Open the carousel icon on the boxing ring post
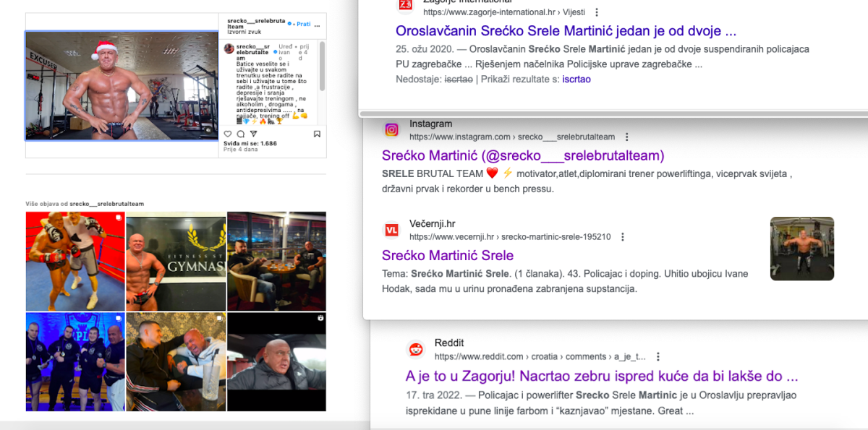 (119, 217)
